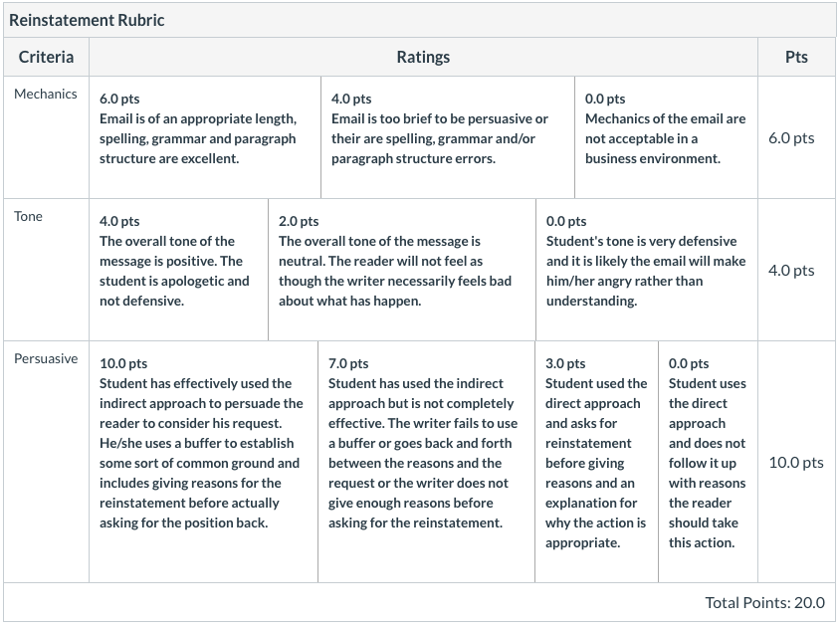Image resolution: width=840 pixels, height=626 pixels.
Task: Choose the Tone 0.0 pts defensive rating
Action: (x=647, y=270)
